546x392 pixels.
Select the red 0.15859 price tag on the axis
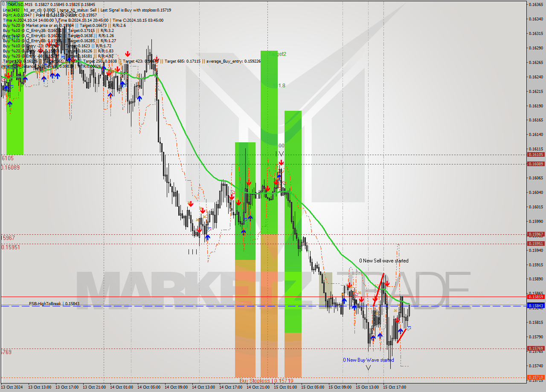[x=536, y=297]
